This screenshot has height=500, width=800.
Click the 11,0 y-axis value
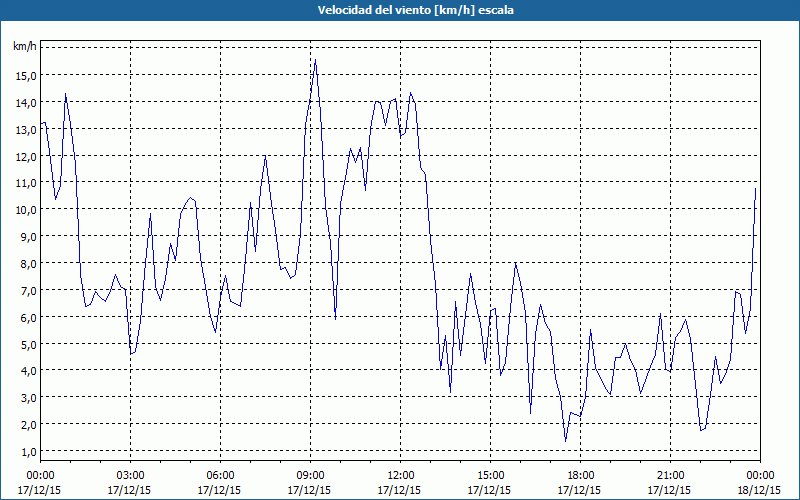[26, 183]
